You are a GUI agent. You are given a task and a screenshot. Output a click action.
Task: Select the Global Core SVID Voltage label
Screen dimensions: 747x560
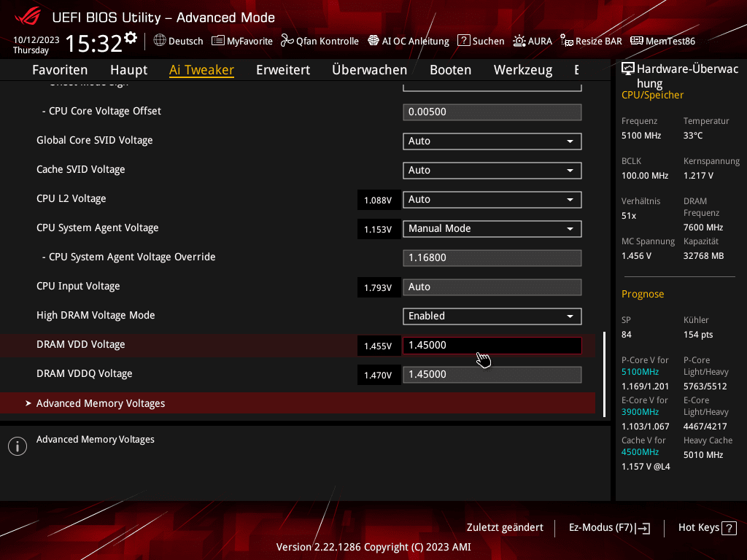coord(95,140)
